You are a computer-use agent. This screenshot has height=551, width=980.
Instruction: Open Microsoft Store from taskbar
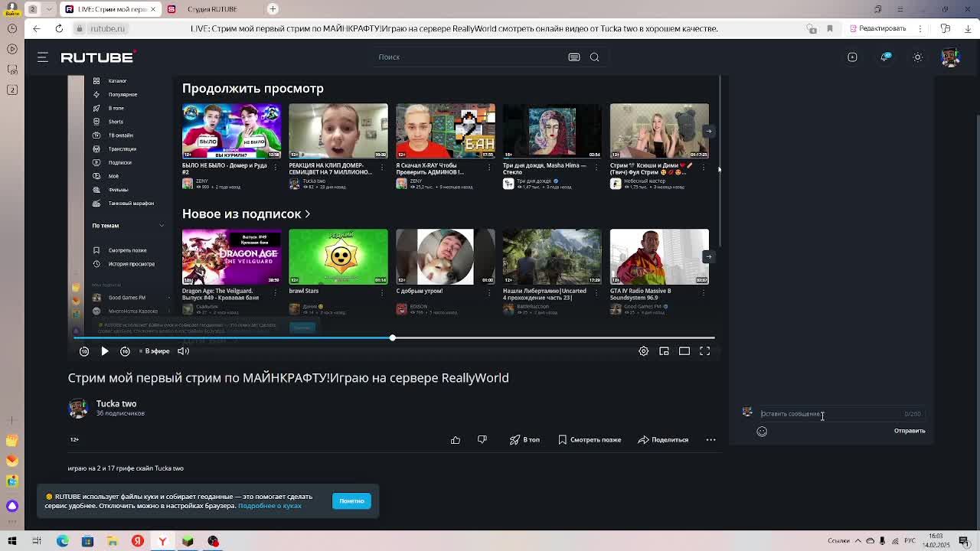coord(87,541)
